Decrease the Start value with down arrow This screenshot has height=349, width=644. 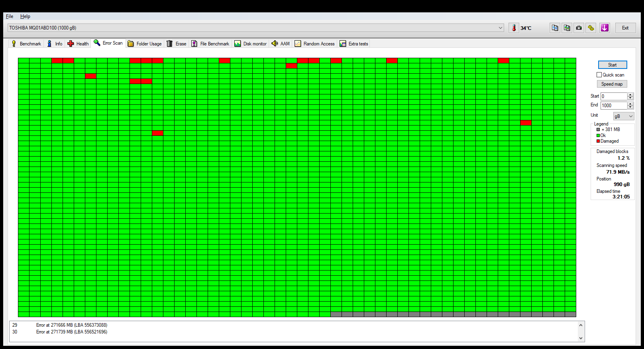[630, 98]
